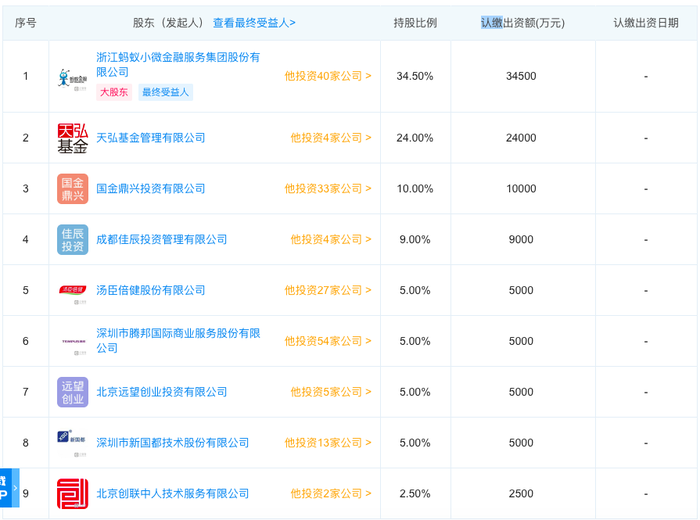Click the 佳辰投资 logo tile

pos(72,240)
